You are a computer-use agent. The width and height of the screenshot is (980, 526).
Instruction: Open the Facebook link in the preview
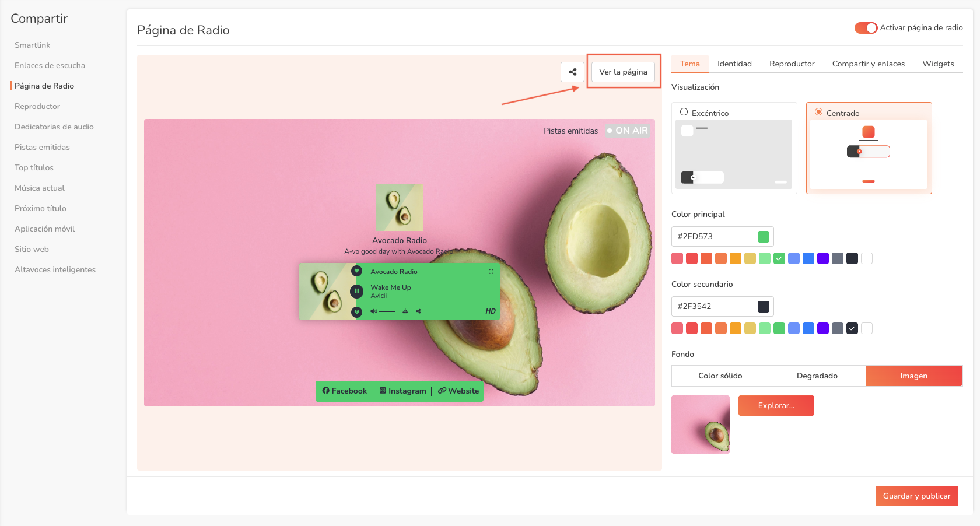[x=345, y=391]
